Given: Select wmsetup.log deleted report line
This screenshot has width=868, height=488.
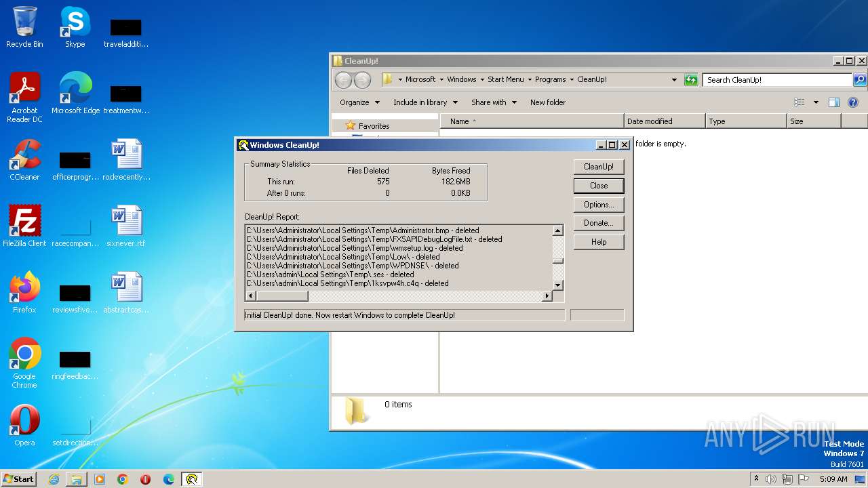Looking at the screenshot, I should (x=355, y=248).
